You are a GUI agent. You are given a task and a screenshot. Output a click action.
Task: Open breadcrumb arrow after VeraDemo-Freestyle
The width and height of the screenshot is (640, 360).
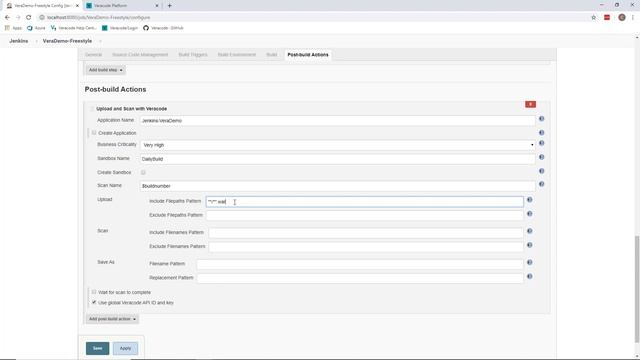point(100,41)
